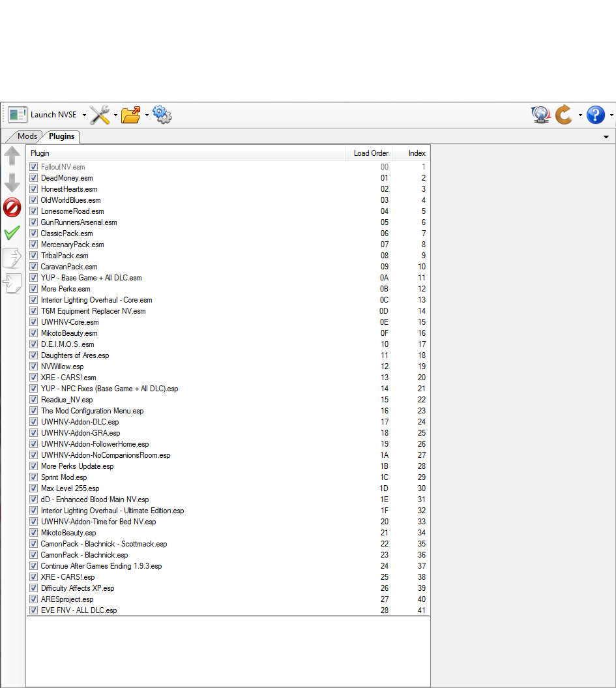Click the globe network update icon

point(540,115)
